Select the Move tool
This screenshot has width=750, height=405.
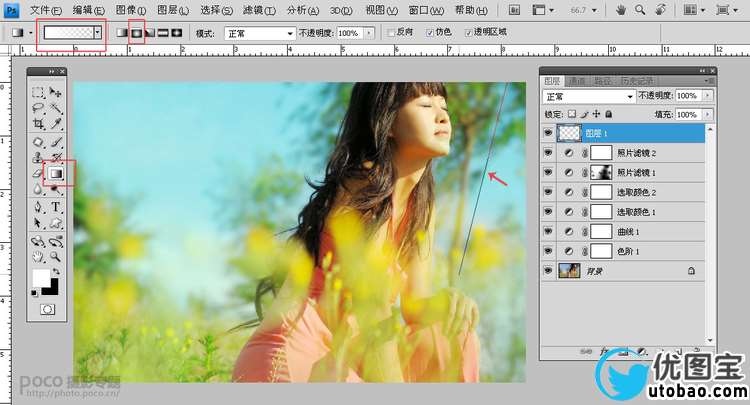tap(56, 92)
